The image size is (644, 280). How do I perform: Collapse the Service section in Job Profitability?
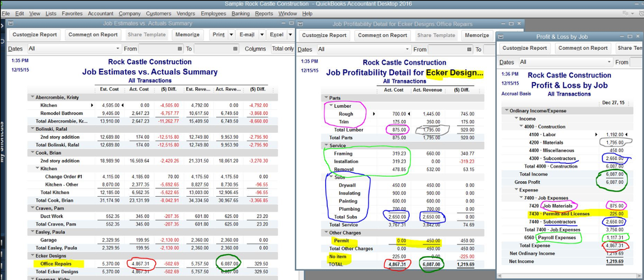coord(326,145)
